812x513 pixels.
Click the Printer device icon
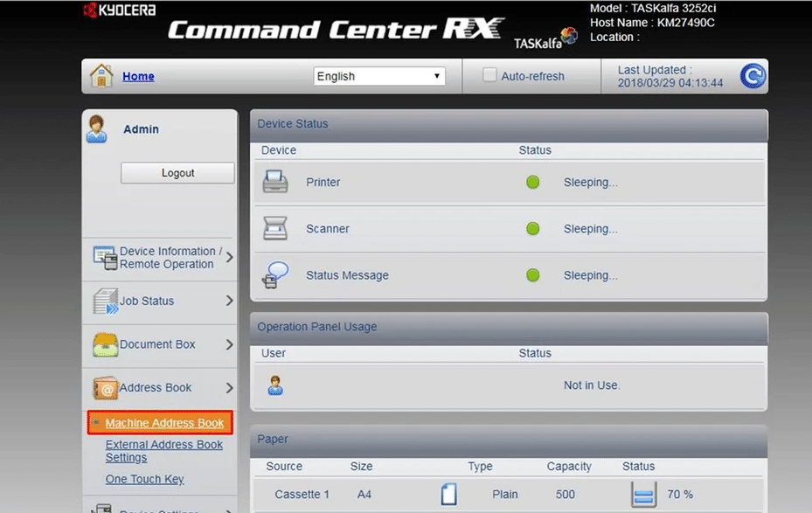pos(275,182)
